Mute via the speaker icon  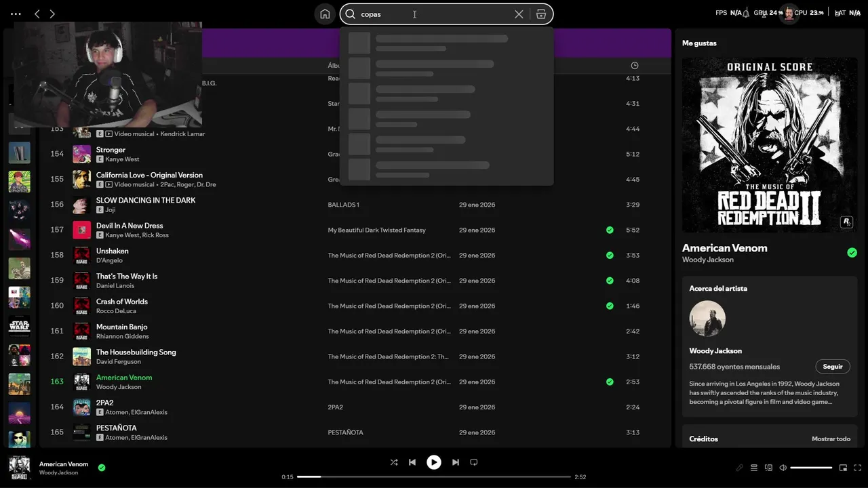pyautogui.click(x=783, y=468)
